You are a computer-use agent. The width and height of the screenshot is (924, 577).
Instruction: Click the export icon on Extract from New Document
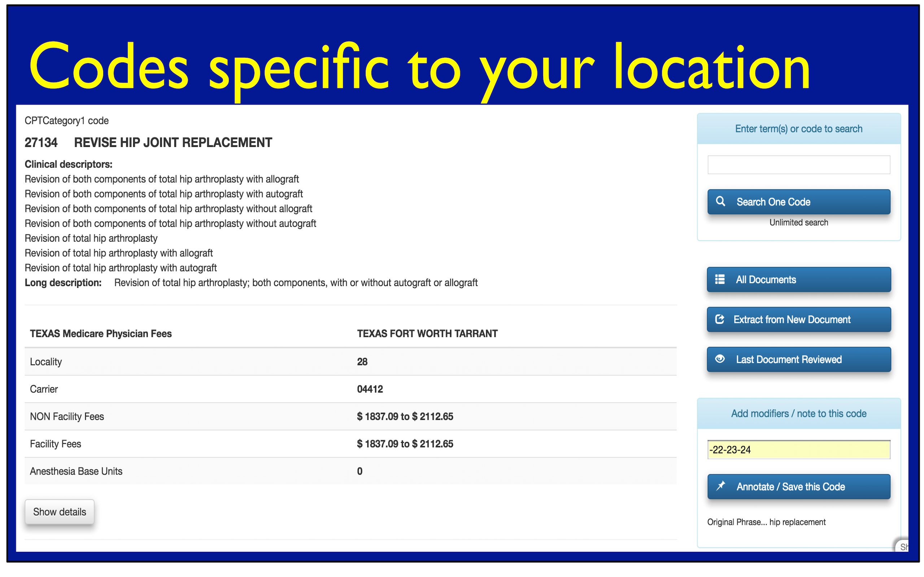coord(719,320)
